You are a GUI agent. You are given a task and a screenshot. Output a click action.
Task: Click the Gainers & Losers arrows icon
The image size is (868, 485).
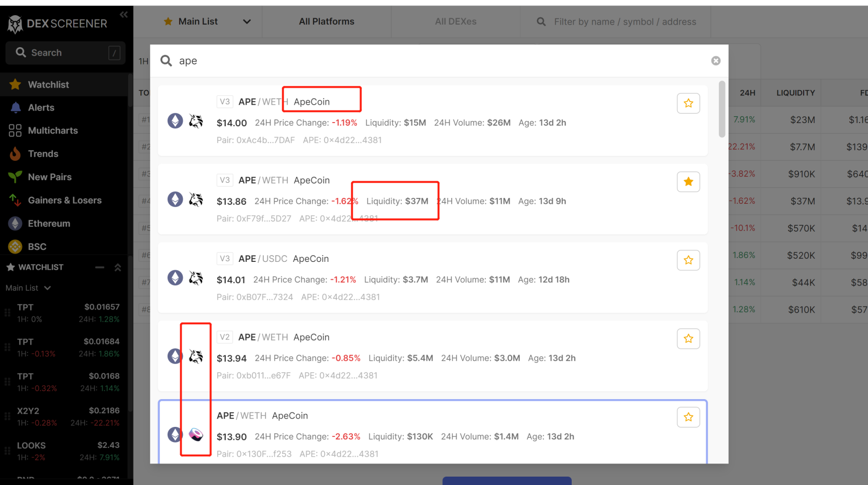click(x=15, y=200)
